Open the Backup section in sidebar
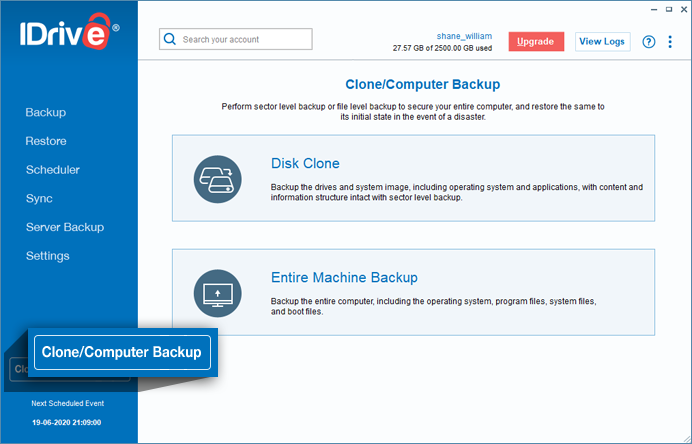This screenshot has height=444, width=692. coord(46,112)
